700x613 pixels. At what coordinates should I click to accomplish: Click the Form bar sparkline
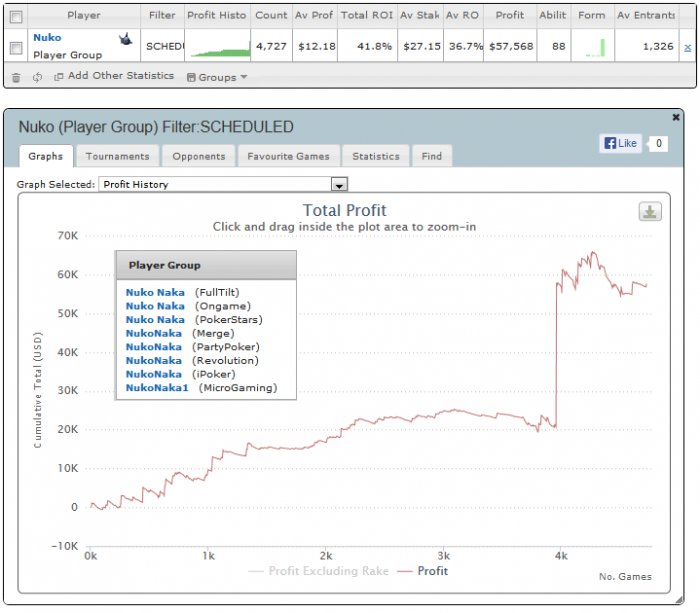[596, 48]
